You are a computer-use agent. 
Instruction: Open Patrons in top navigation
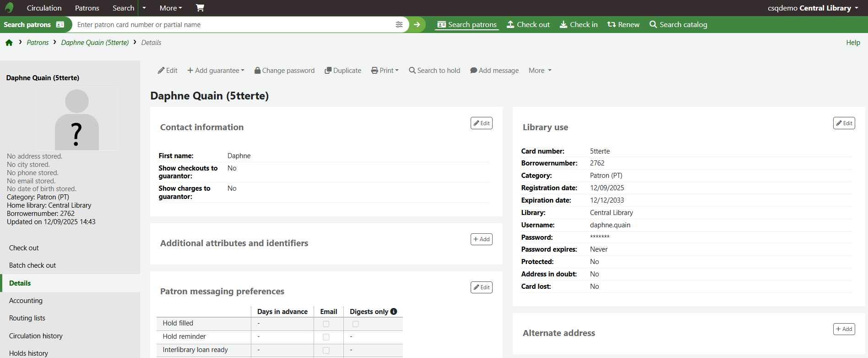[x=87, y=8]
